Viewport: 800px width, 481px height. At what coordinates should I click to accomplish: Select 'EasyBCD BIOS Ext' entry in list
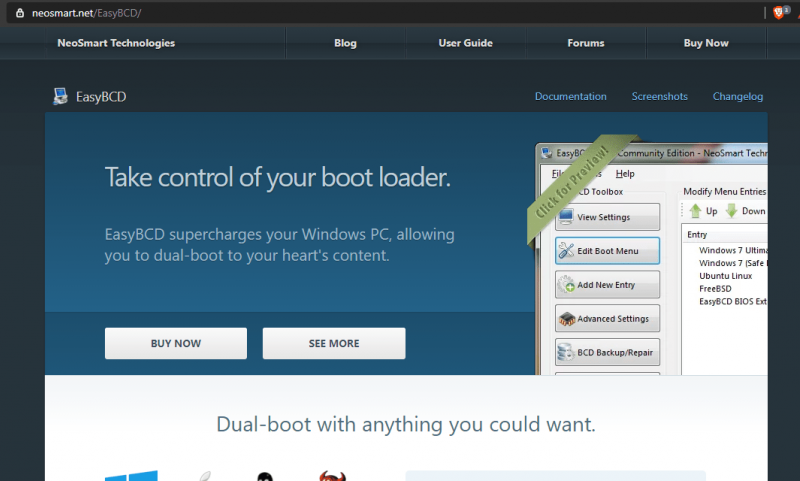733,301
